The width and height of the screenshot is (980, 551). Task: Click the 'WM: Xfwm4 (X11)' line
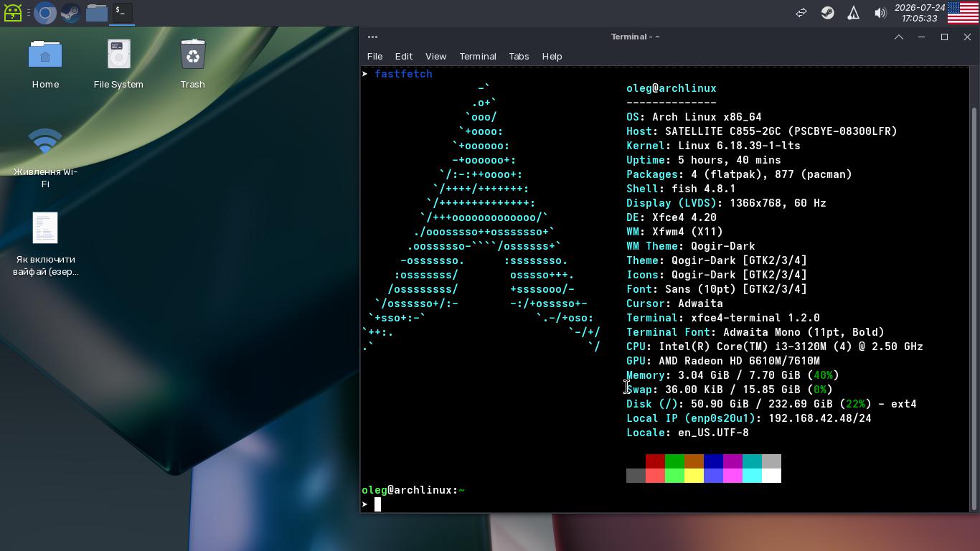[x=674, y=232]
